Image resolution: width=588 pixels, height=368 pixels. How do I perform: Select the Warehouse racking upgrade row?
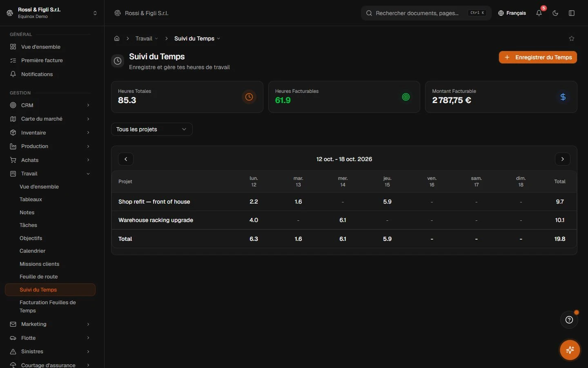point(344,220)
